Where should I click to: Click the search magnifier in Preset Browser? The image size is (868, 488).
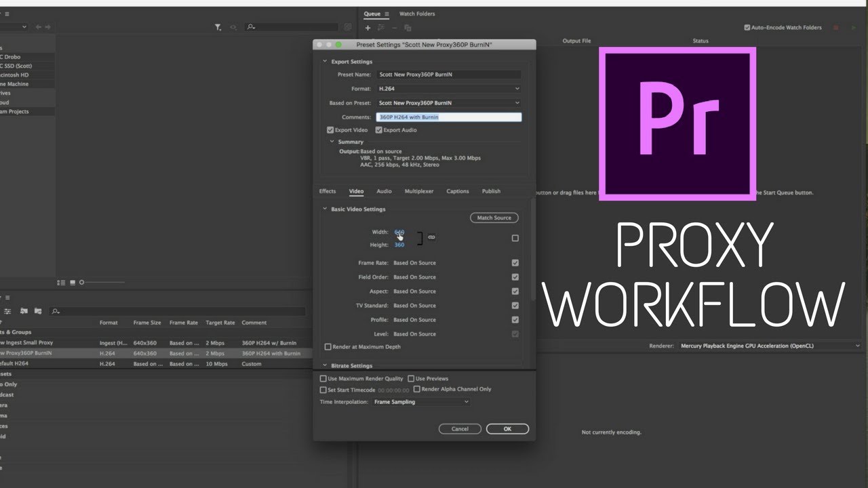(56, 311)
